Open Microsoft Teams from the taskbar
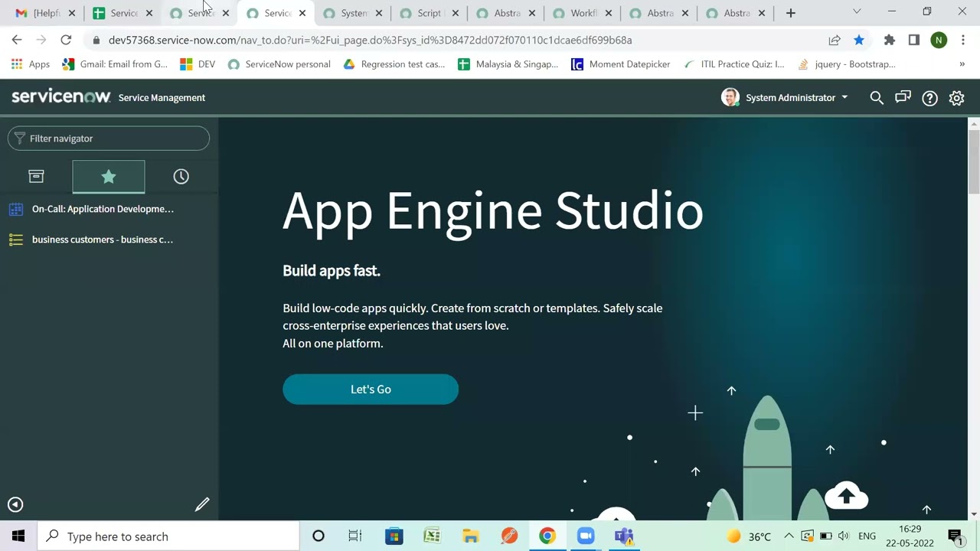 624,536
